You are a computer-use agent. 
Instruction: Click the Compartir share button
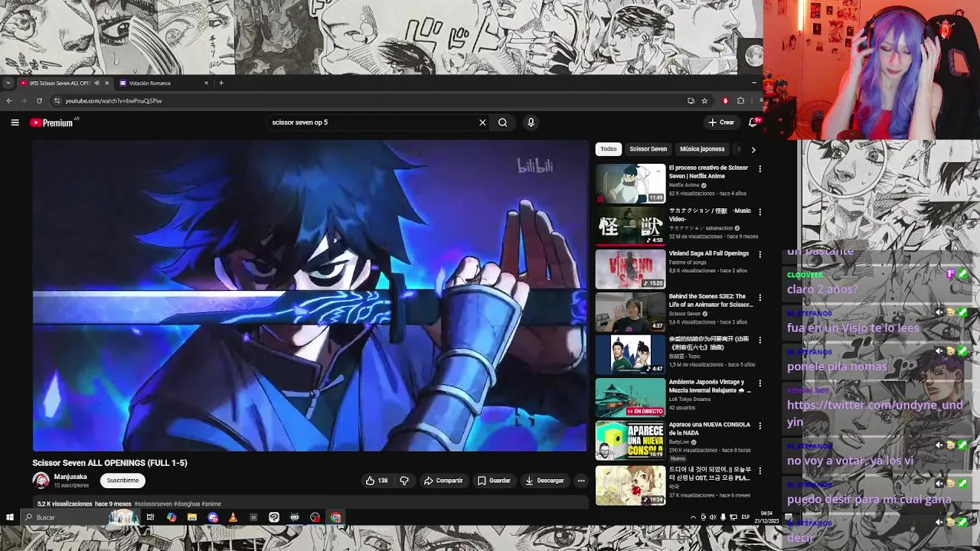click(x=443, y=481)
